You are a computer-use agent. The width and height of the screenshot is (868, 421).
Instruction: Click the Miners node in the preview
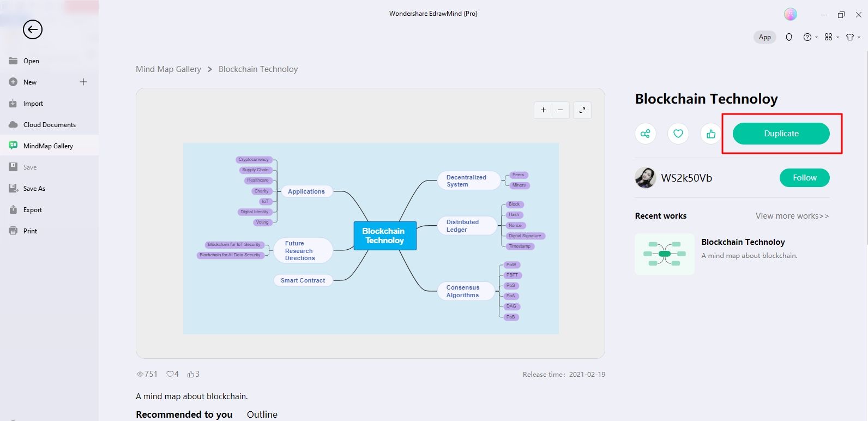point(519,185)
